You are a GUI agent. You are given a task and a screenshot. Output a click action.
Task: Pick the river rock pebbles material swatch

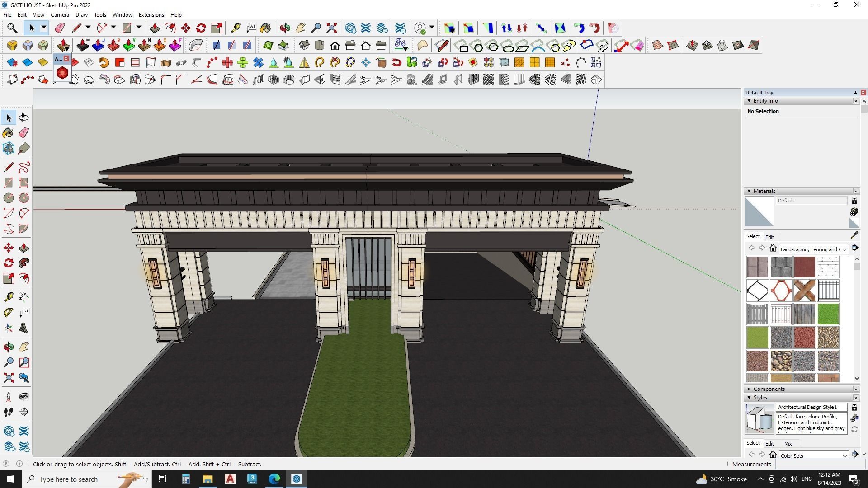[x=781, y=361]
